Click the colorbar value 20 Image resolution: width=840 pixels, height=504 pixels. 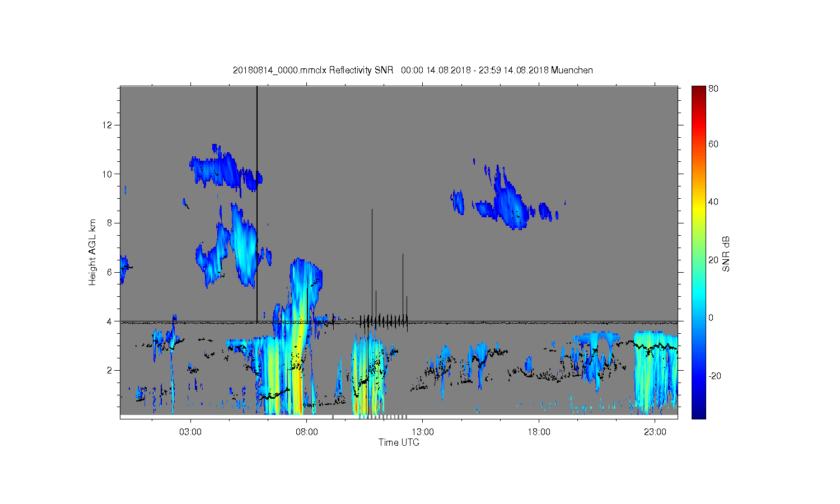(713, 260)
